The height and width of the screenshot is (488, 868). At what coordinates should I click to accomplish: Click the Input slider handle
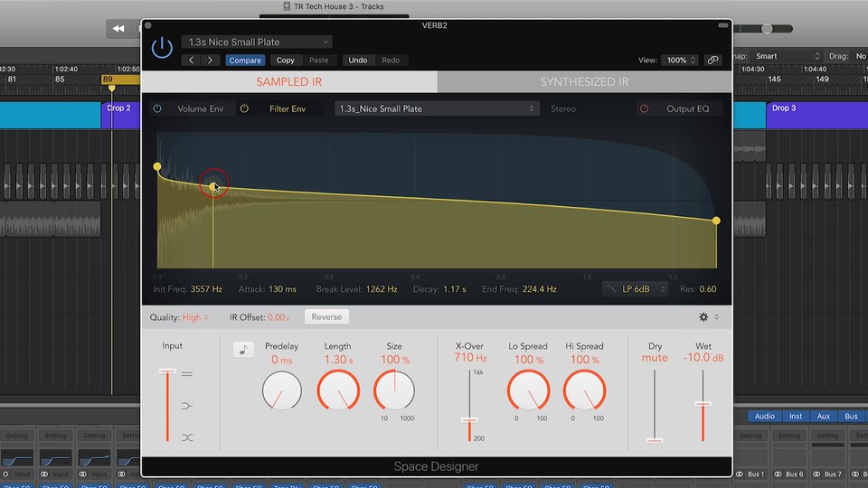167,371
